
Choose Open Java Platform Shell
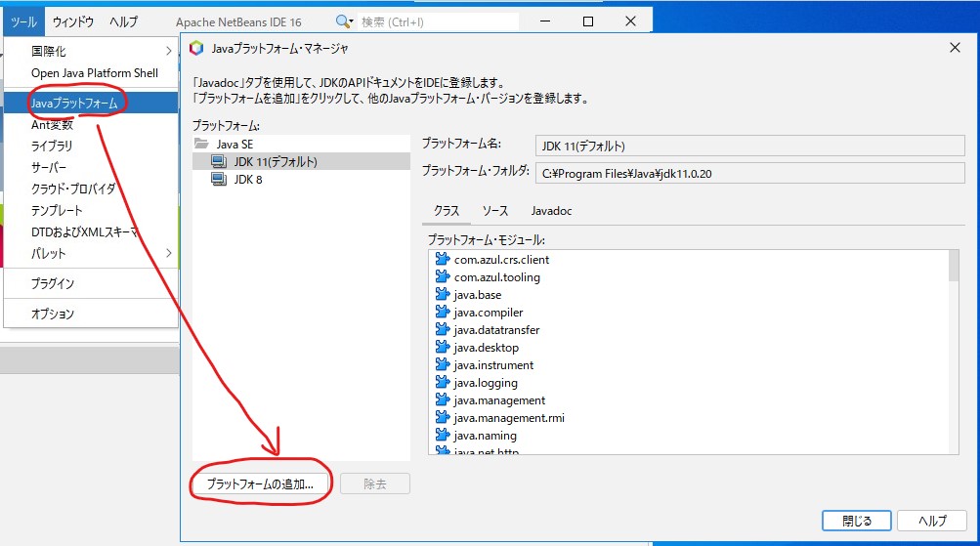[x=91, y=73]
